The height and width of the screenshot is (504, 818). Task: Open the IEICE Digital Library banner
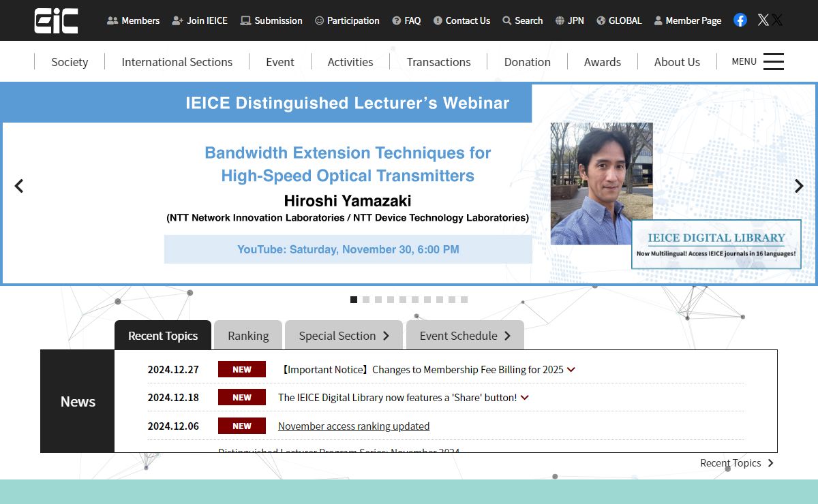pos(716,244)
